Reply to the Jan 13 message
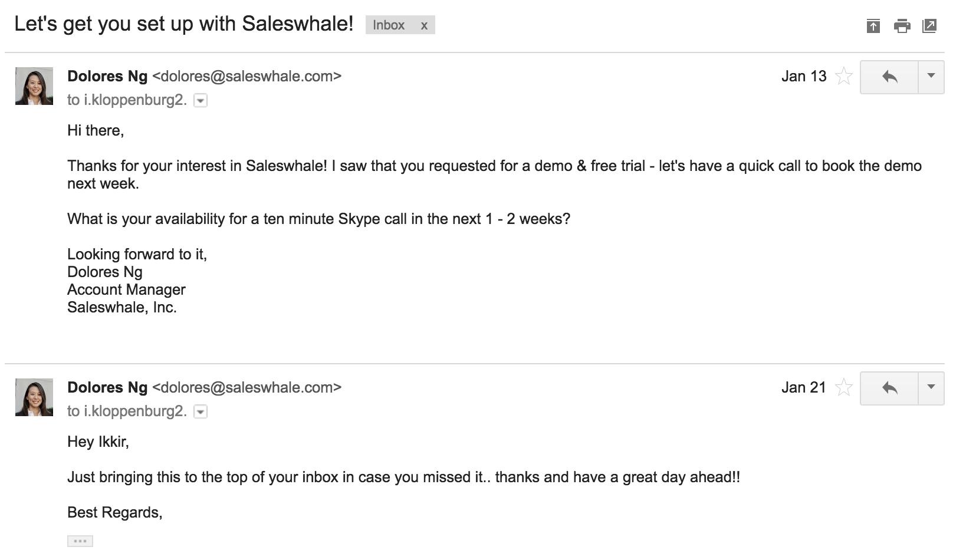The height and width of the screenshot is (560, 966). 889,77
